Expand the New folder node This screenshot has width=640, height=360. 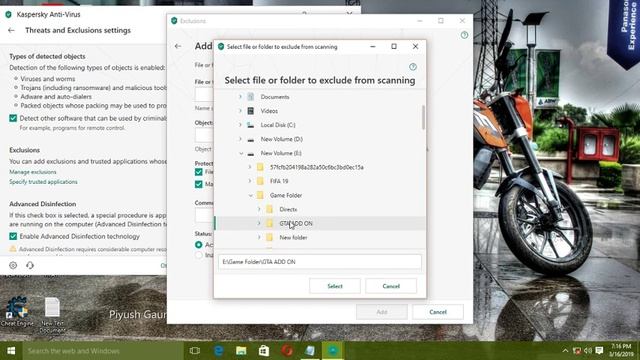point(259,237)
